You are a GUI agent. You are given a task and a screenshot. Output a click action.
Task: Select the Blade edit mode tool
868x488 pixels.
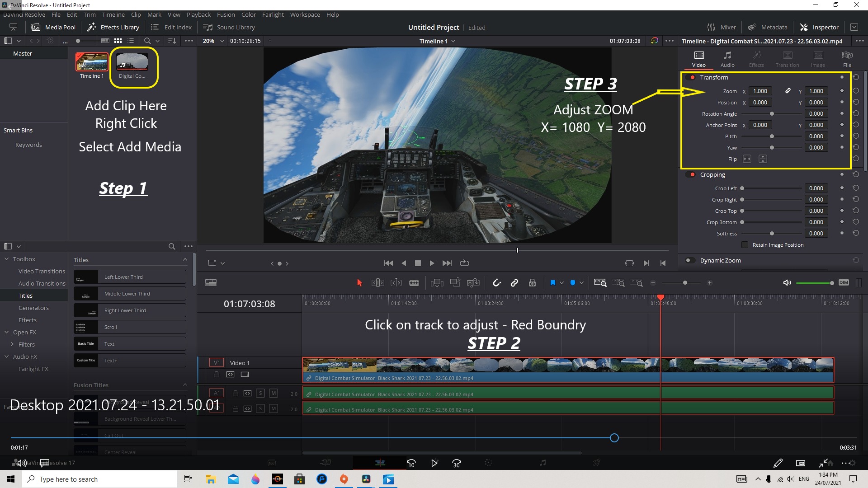click(414, 283)
